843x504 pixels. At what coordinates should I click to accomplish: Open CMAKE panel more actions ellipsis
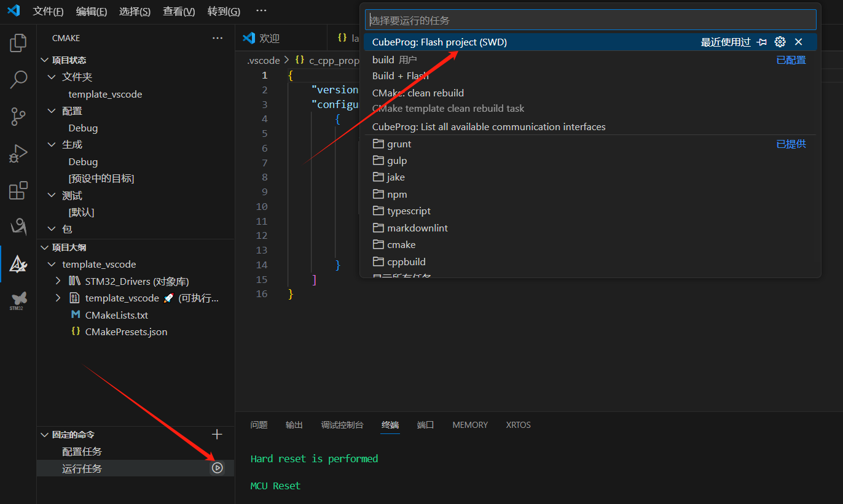[218, 38]
